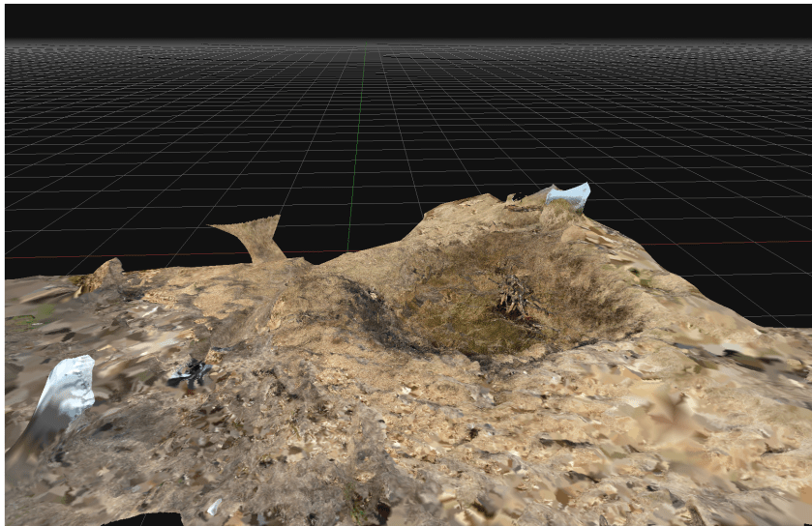Click the small rocky mound at the left edge
This screenshot has width=812, height=526.
tap(105, 274)
